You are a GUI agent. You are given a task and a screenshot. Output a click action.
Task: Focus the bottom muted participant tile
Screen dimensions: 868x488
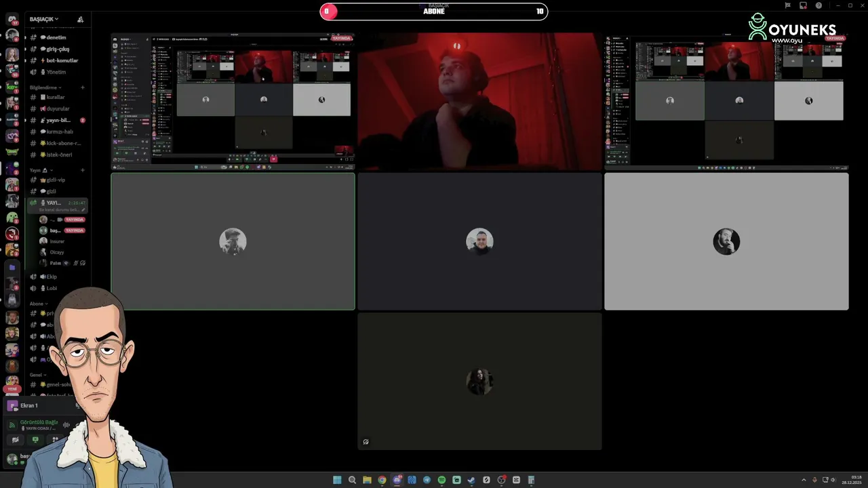pos(479,381)
